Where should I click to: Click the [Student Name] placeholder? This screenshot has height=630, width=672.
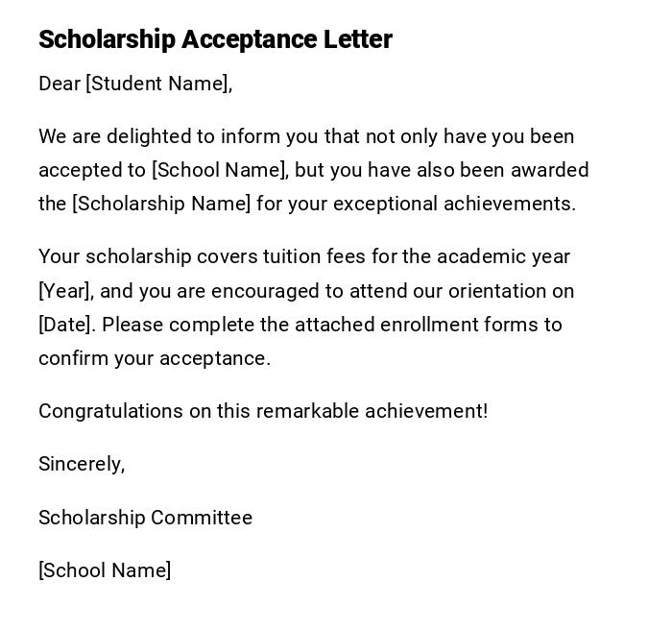pyautogui.click(x=158, y=84)
